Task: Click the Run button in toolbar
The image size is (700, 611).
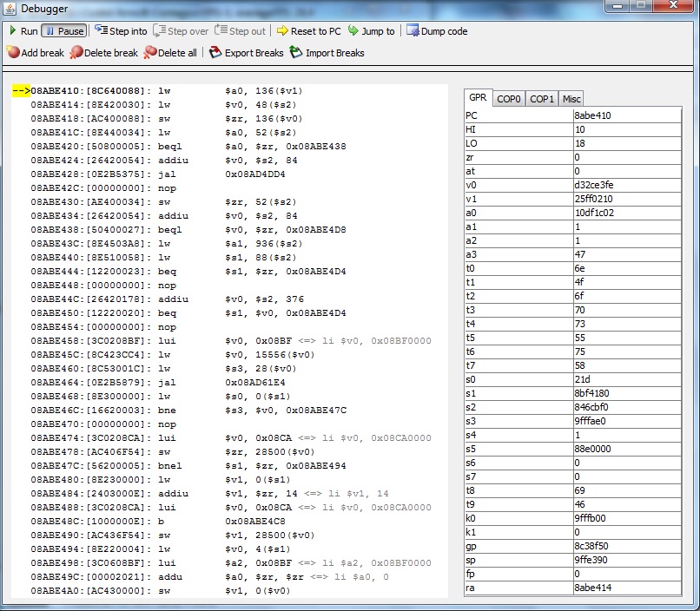Action: click(x=23, y=31)
